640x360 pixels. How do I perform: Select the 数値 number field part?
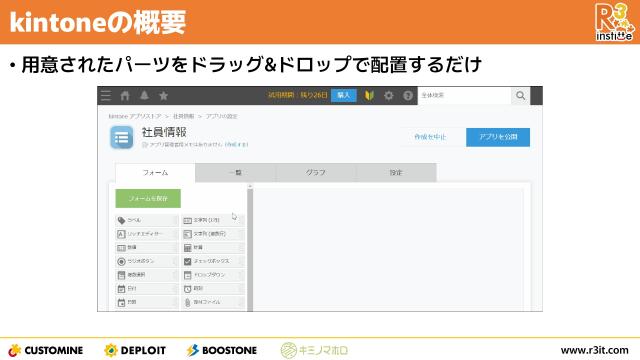pos(147,248)
